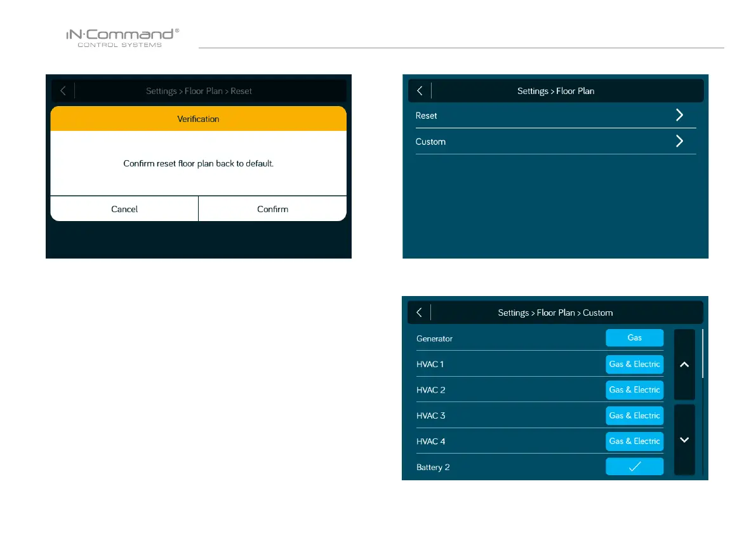Click the Verification dialog header
The image size is (756, 533).
tap(198, 119)
